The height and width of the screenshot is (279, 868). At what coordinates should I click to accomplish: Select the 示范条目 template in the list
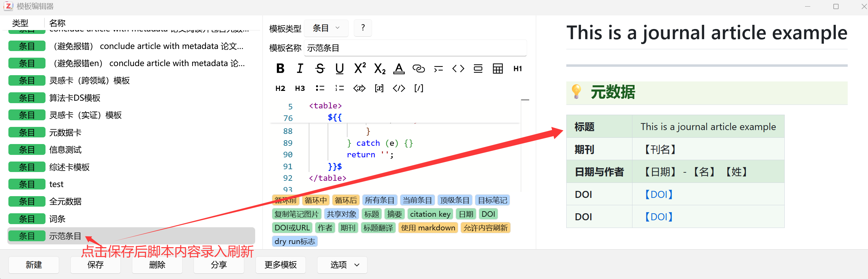(131, 236)
